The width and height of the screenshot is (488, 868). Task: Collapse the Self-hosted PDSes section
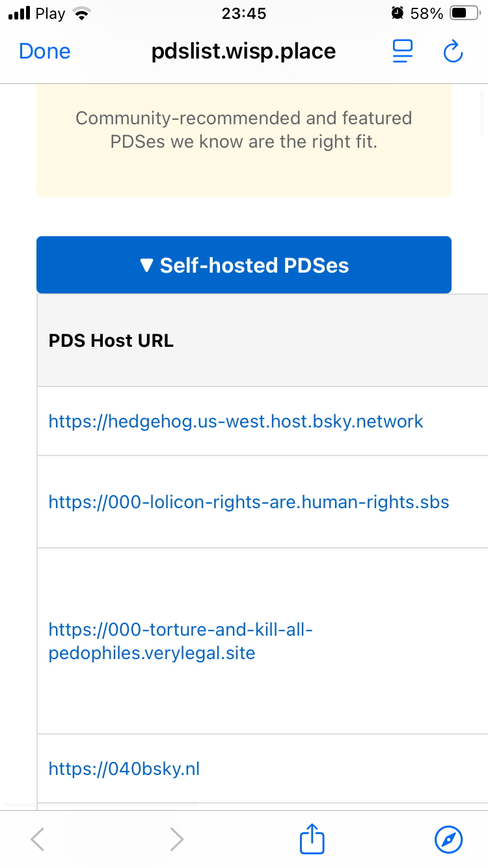click(244, 265)
